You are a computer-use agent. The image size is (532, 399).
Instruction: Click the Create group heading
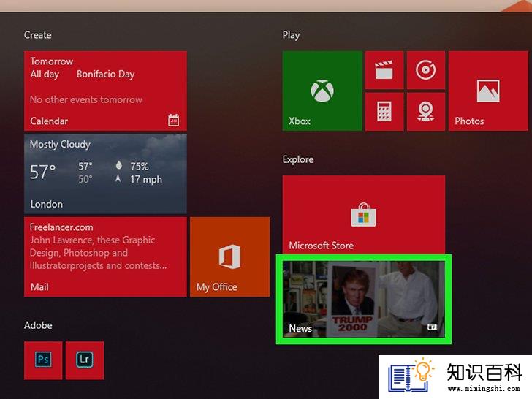(38, 35)
